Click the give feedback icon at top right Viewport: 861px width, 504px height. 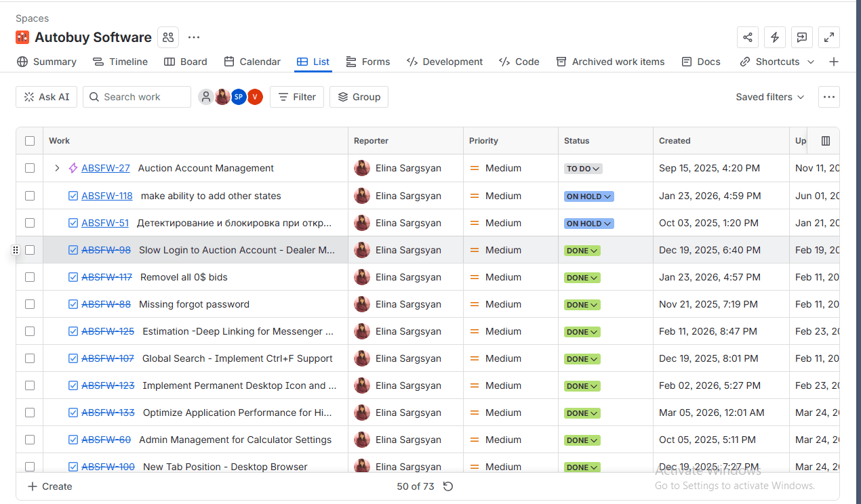(802, 37)
